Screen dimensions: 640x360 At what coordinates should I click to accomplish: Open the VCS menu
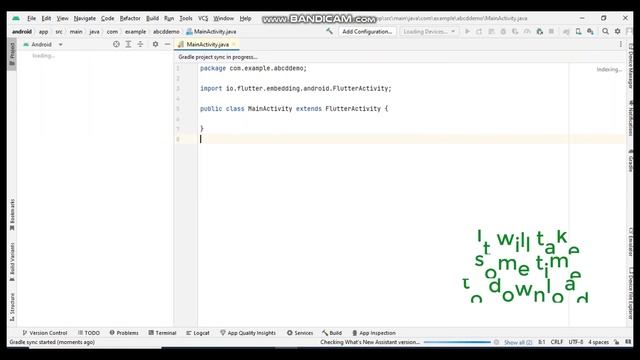click(x=203, y=18)
